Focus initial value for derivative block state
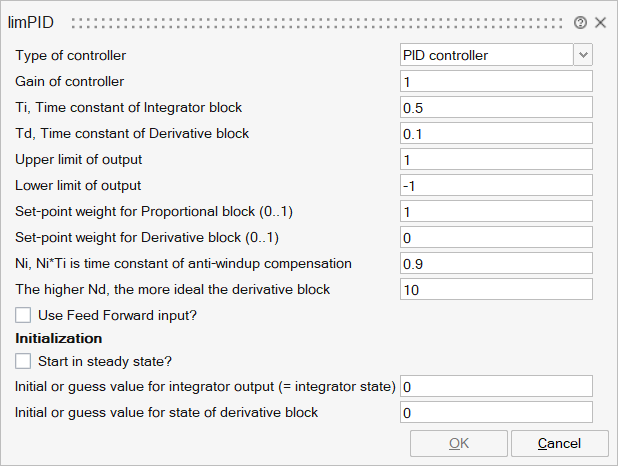Viewport: 618px width, 466px height. click(496, 412)
